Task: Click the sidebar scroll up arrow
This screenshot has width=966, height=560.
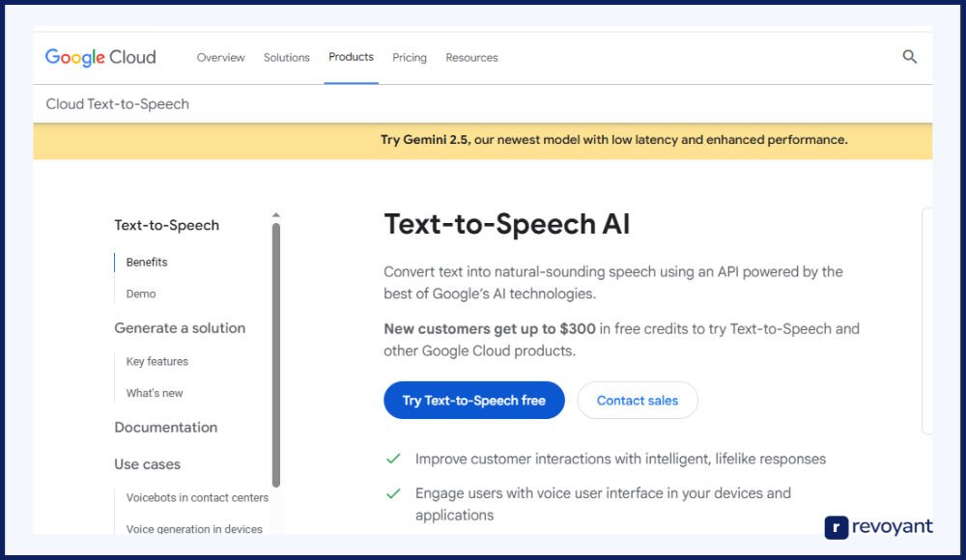Action: click(276, 215)
